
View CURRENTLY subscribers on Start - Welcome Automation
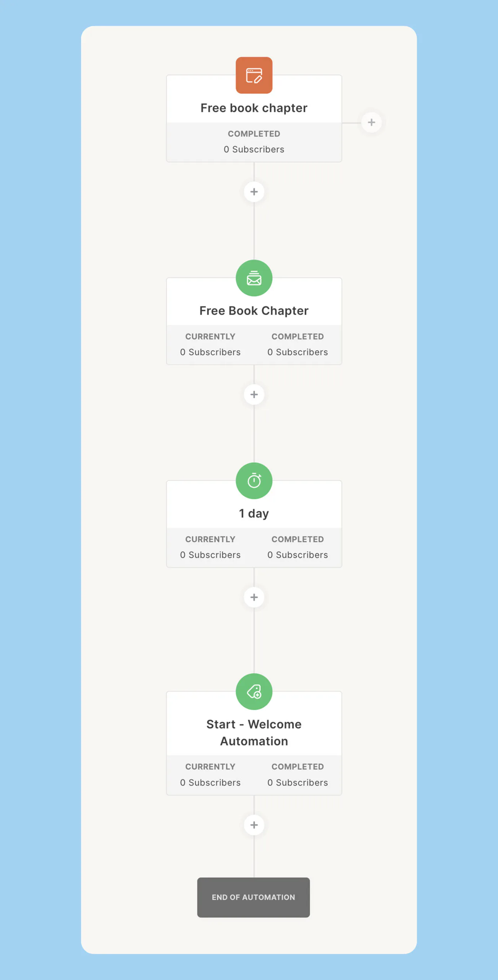[x=210, y=775]
